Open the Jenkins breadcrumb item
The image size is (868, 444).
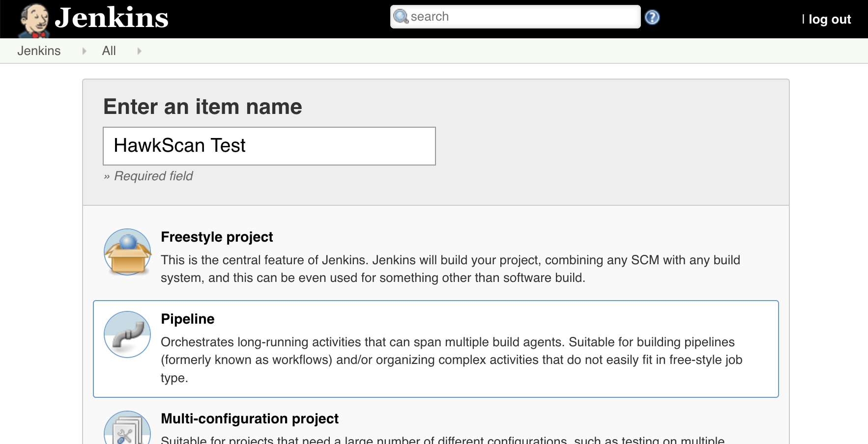tap(39, 51)
